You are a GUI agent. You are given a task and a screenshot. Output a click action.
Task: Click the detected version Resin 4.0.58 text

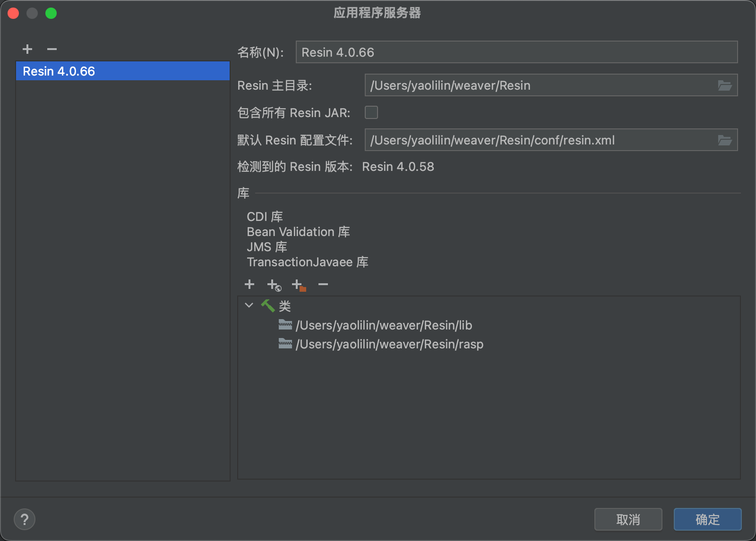coord(398,167)
